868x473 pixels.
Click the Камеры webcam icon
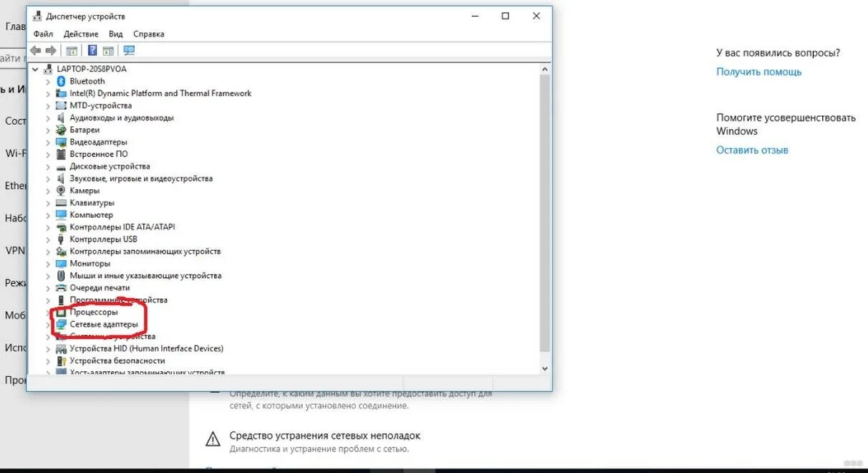62,191
